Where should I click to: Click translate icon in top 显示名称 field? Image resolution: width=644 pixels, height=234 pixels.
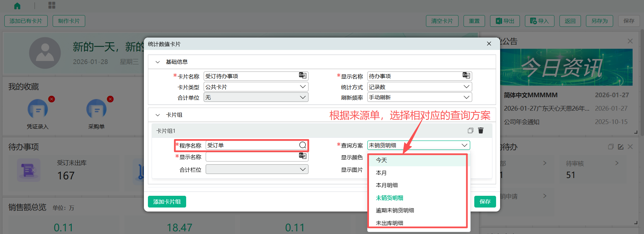click(466, 76)
